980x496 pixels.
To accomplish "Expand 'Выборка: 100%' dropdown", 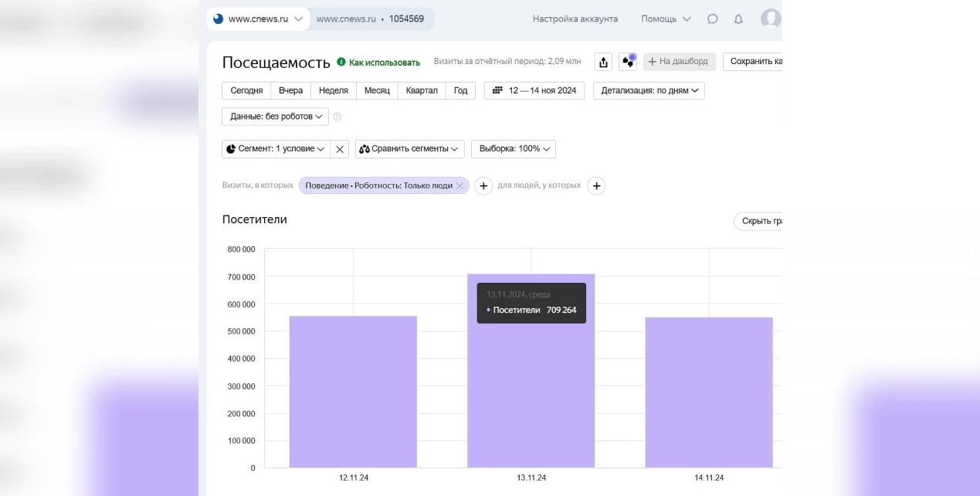I will coord(513,149).
